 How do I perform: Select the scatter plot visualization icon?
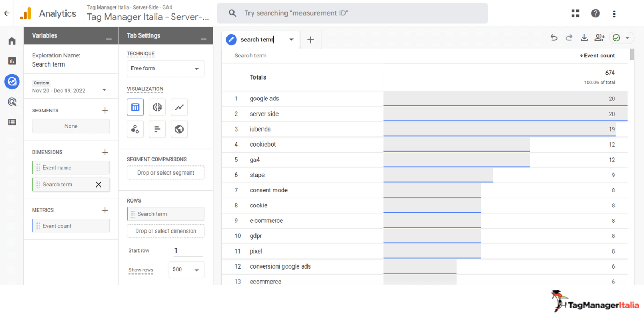tap(135, 129)
